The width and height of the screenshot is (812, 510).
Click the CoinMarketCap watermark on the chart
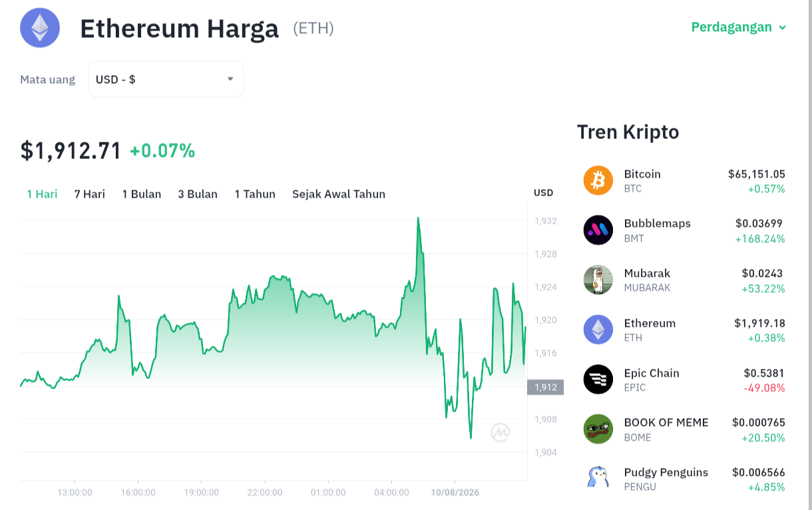(501, 433)
